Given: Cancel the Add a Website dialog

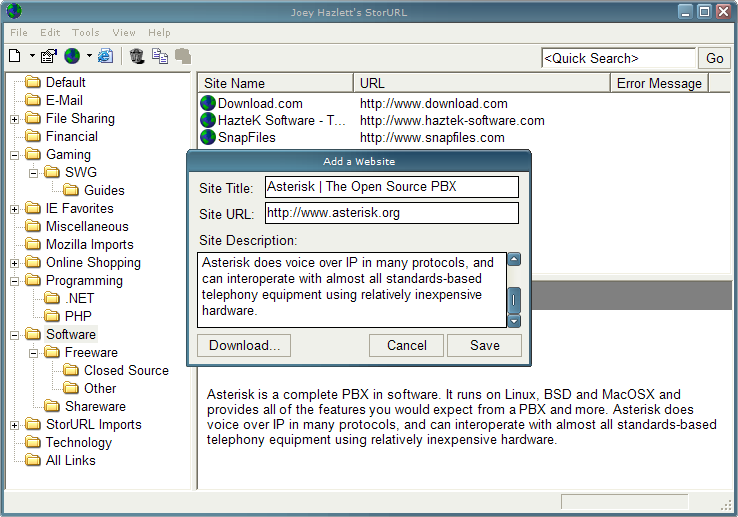Looking at the screenshot, I should [406, 345].
